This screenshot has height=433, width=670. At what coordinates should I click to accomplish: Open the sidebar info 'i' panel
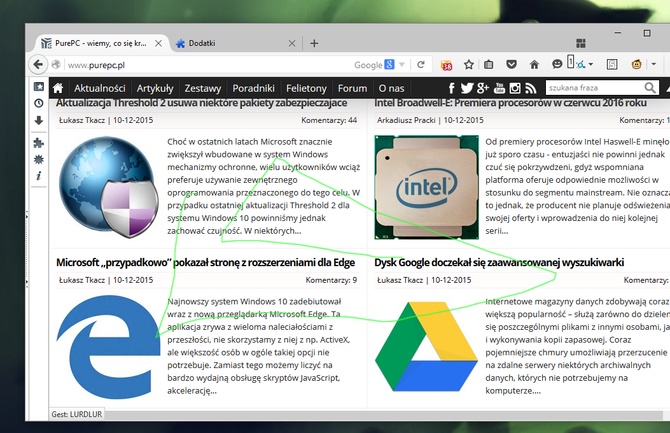[x=39, y=176]
